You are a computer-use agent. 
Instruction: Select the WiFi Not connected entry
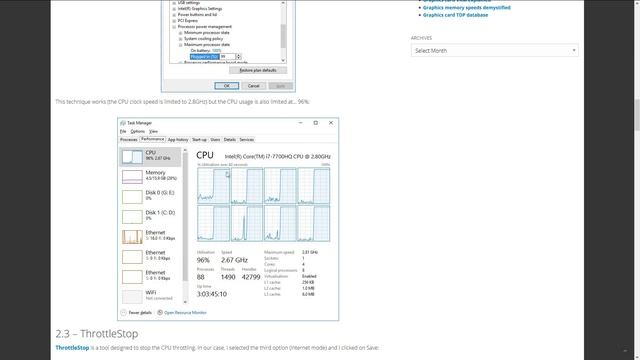(x=150, y=296)
